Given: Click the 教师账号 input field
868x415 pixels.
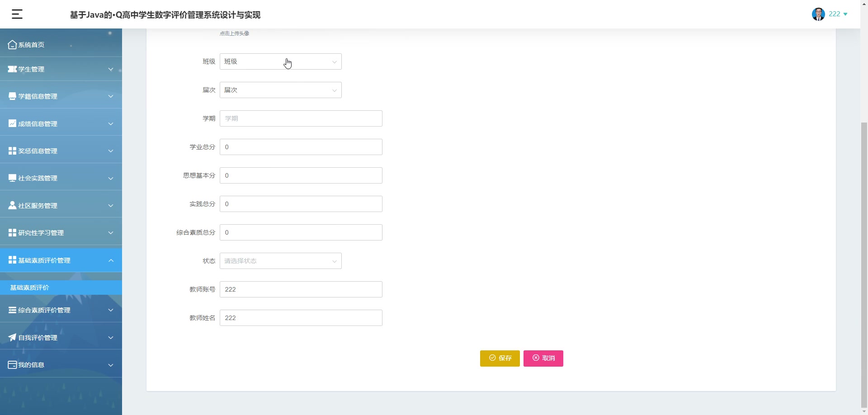Looking at the screenshot, I should tap(301, 289).
